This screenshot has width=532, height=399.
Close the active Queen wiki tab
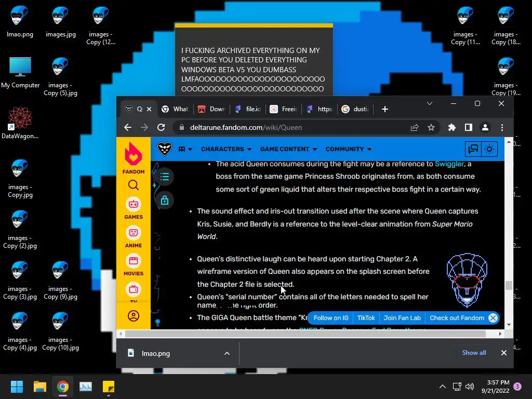tap(149, 109)
